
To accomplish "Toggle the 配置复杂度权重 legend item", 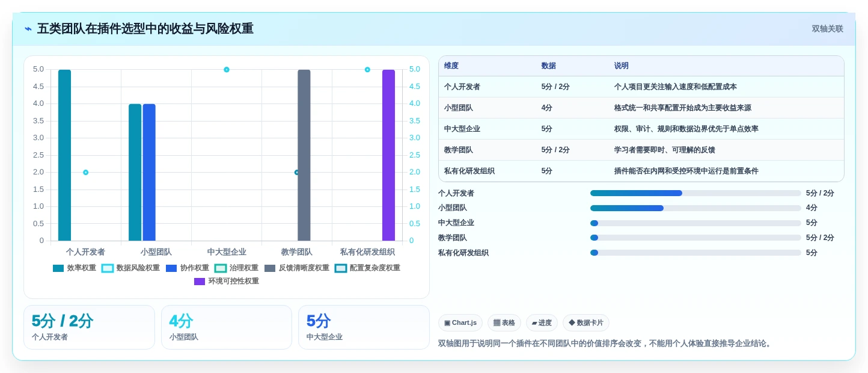I will point(367,268).
